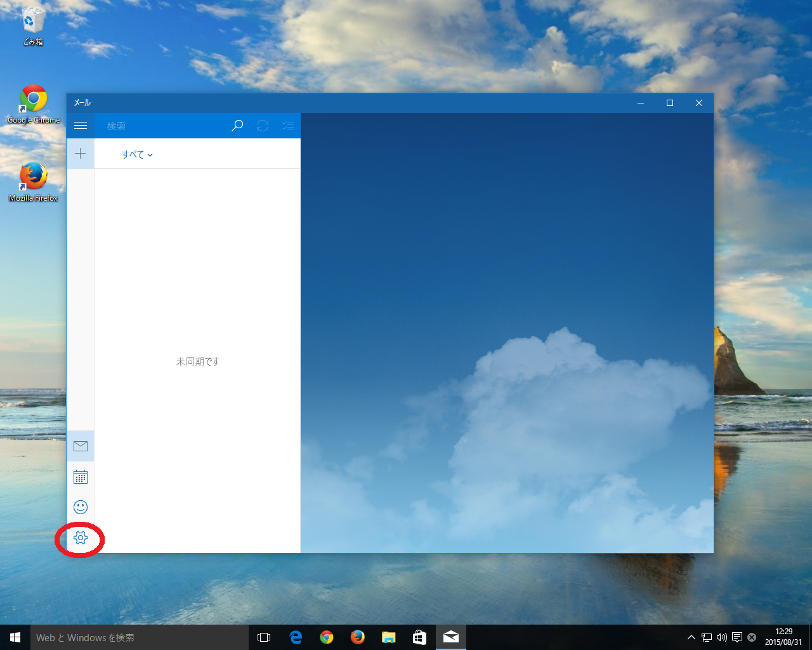Open the Store from the taskbar
812x650 pixels.
coord(419,637)
